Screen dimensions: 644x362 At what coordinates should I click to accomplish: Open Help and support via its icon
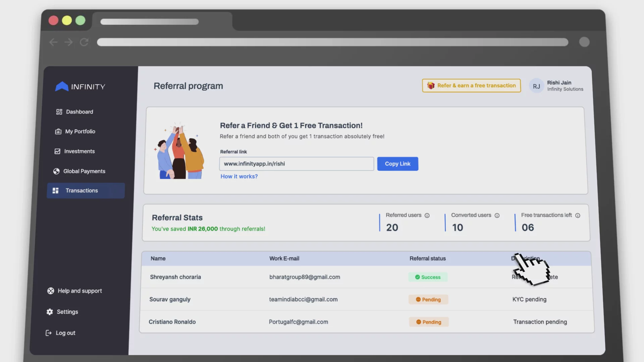click(x=50, y=291)
